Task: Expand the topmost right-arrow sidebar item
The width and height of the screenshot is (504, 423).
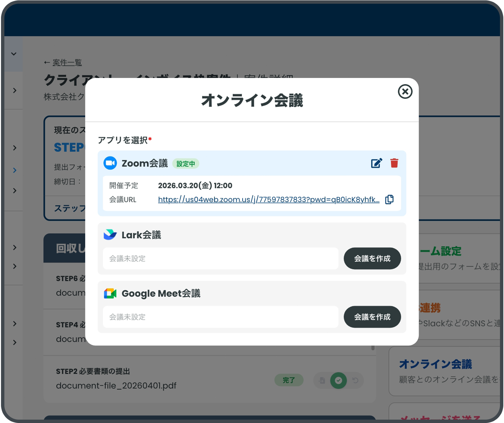Action: [x=14, y=90]
